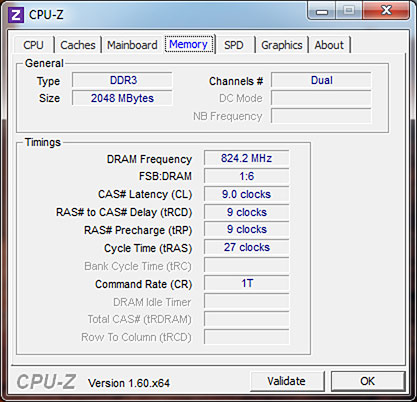
Task: Select the 2048 MBytes size field
Action: [122, 98]
